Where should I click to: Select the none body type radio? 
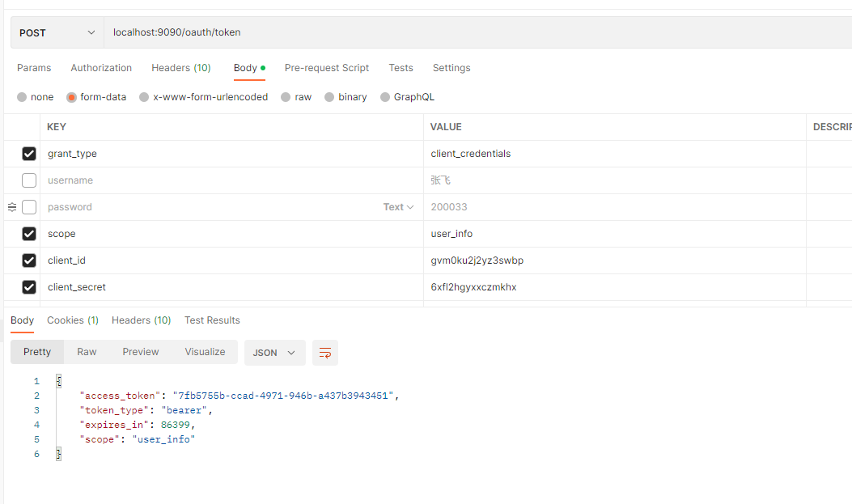(22, 97)
